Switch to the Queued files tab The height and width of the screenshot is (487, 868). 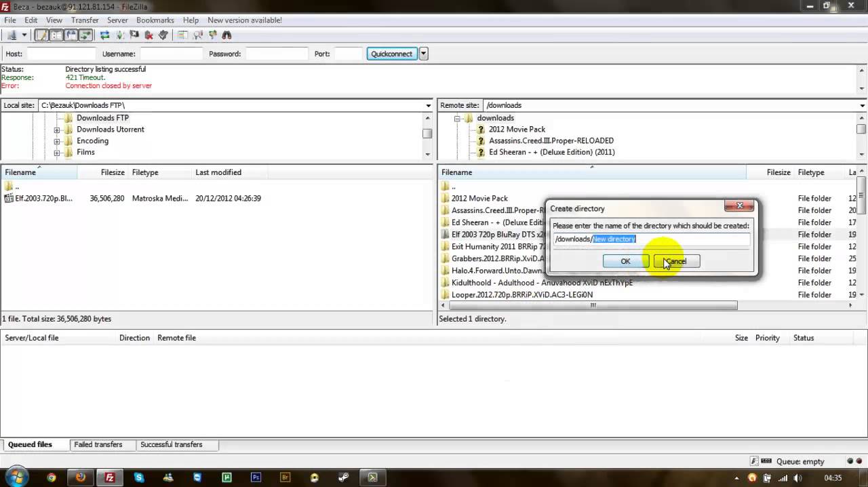coord(30,445)
